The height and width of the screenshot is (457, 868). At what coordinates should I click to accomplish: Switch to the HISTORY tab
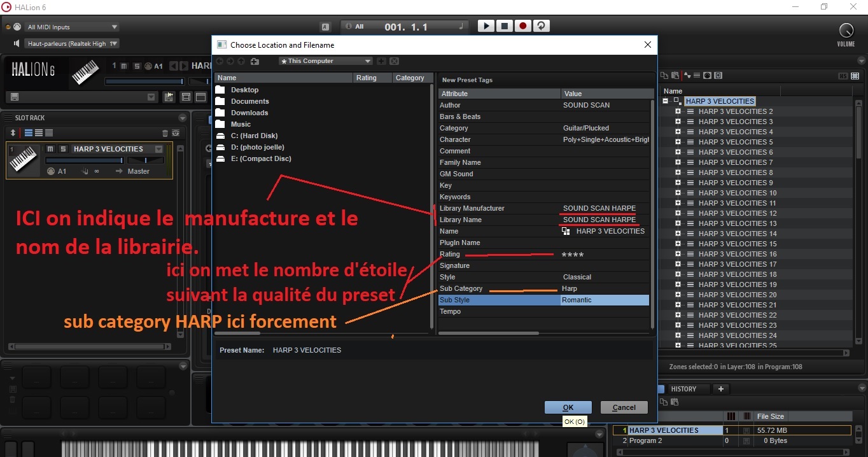(684, 388)
